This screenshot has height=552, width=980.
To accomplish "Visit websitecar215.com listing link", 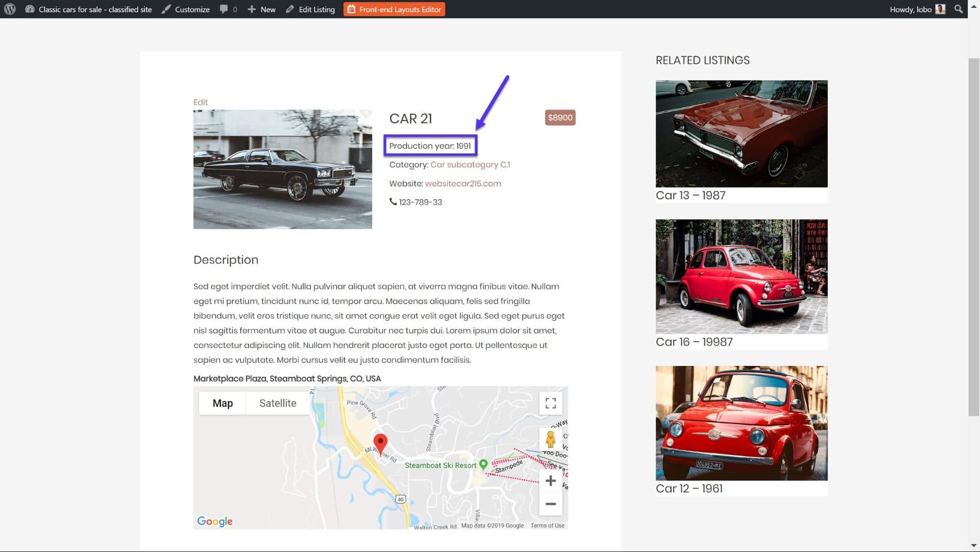I will (x=463, y=184).
